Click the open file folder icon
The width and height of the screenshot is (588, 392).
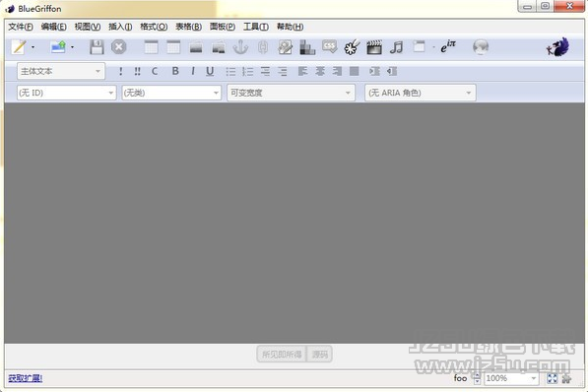[58, 47]
